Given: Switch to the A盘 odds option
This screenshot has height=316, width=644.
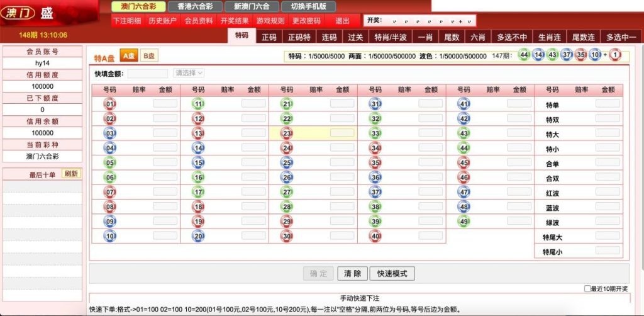Looking at the screenshot, I should (128, 56).
